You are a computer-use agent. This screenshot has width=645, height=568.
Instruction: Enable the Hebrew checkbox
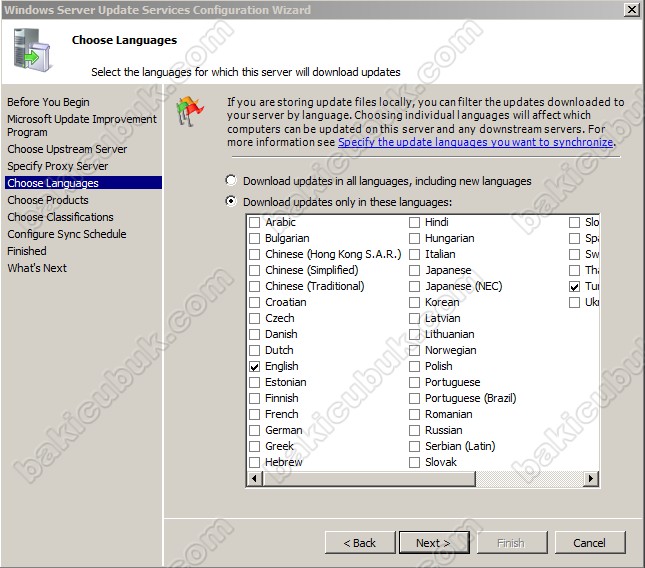(x=255, y=462)
